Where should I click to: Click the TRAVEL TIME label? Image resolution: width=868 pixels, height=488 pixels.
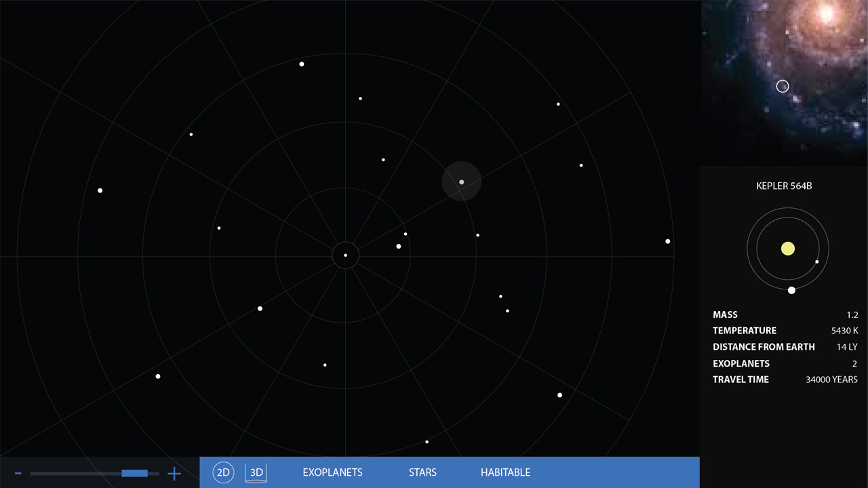[x=741, y=380]
